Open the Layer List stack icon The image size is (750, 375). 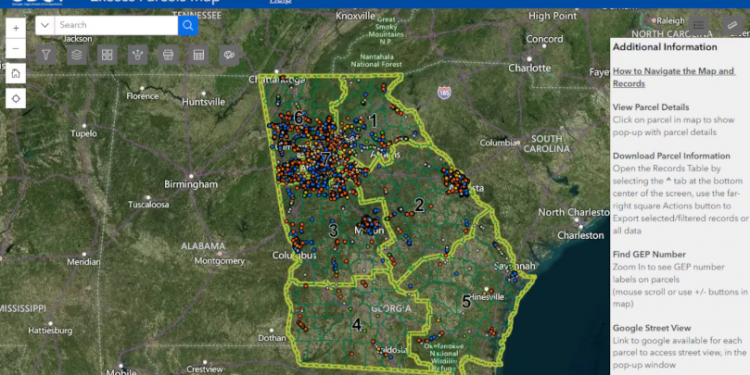[77, 55]
